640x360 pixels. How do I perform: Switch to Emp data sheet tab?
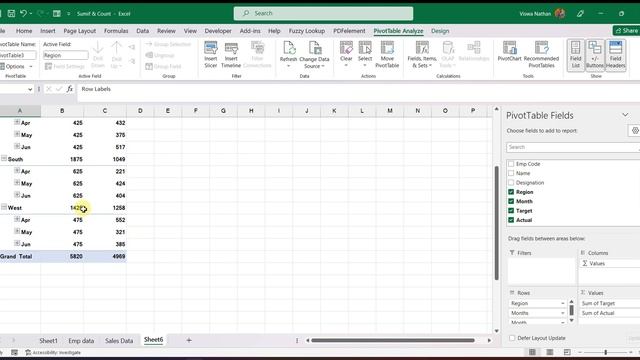tap(81, 340)
